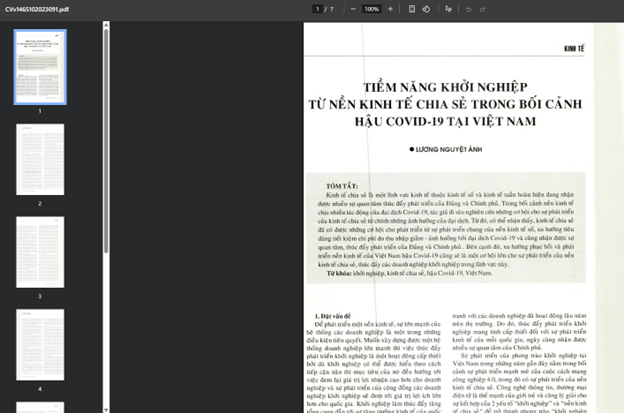
Task: Jump to page 3 thumbnail
Action: [40, 252]
